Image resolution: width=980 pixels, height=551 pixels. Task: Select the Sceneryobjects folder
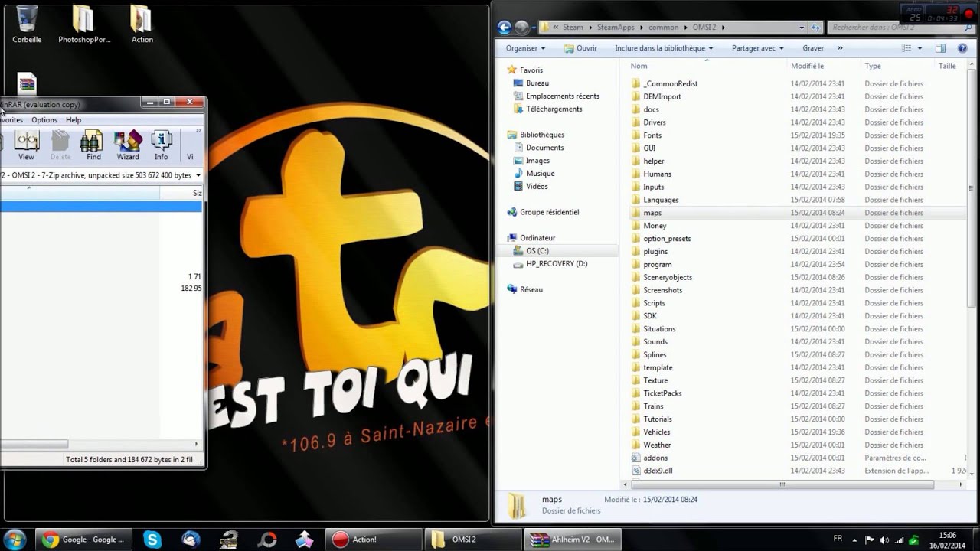[x=796, y=277]
